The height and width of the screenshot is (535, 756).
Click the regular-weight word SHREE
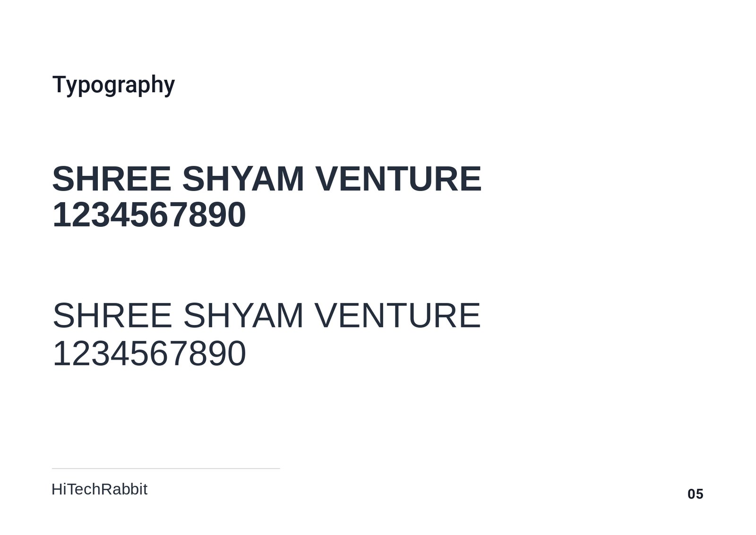pyautogui.click(x=112, y=315)
